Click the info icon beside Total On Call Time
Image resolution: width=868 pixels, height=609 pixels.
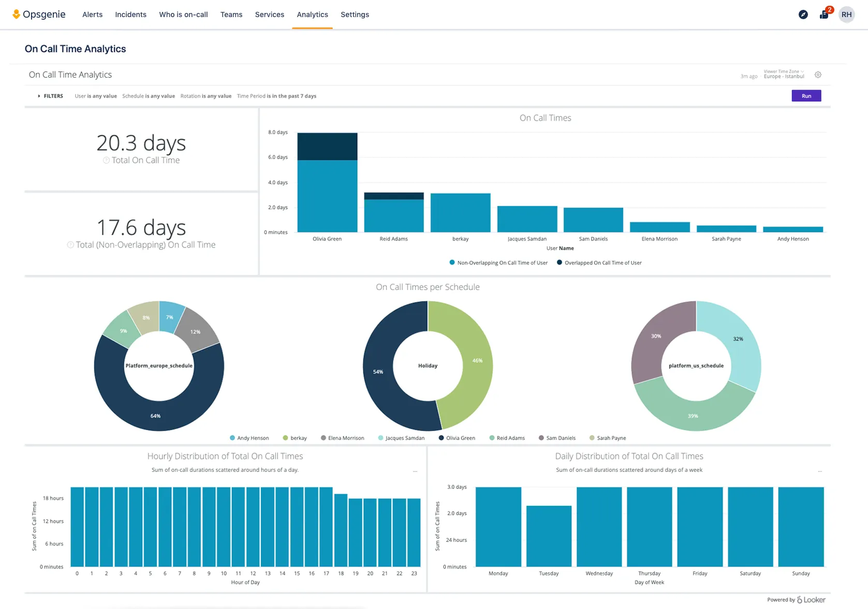coord(106,161)
